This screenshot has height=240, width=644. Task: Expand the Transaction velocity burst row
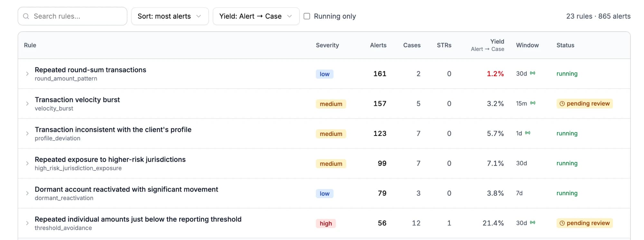(27, 104)
